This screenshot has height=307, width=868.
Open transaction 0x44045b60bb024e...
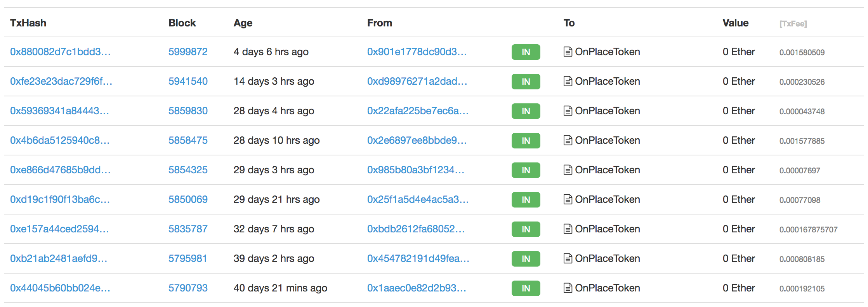coord(60,288)
